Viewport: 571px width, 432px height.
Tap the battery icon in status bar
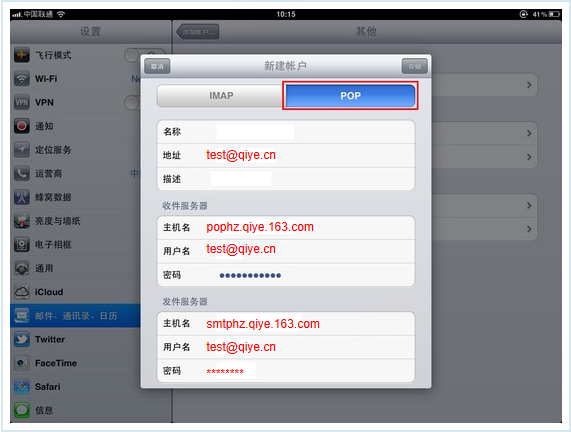pyautogui.click(x=554, y=14)
